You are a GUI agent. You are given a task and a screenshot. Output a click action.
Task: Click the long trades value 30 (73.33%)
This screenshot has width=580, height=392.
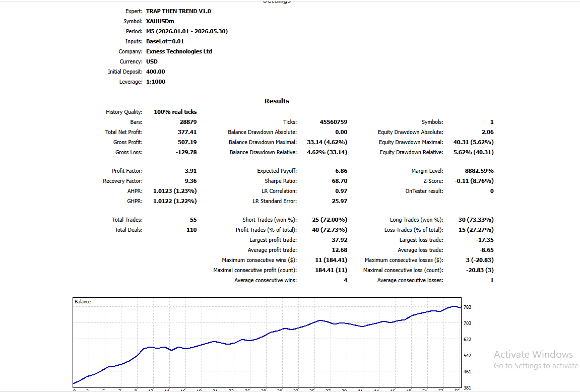tap(476, 220)
